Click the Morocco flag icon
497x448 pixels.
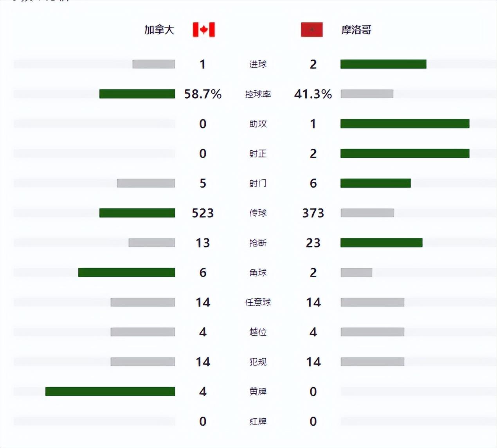(312, 30)
